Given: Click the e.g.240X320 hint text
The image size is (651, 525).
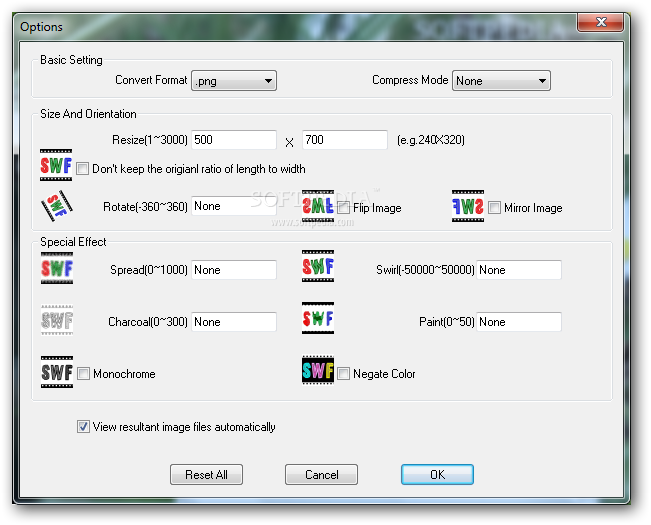Looking at the screenshot, I should 431,140.
